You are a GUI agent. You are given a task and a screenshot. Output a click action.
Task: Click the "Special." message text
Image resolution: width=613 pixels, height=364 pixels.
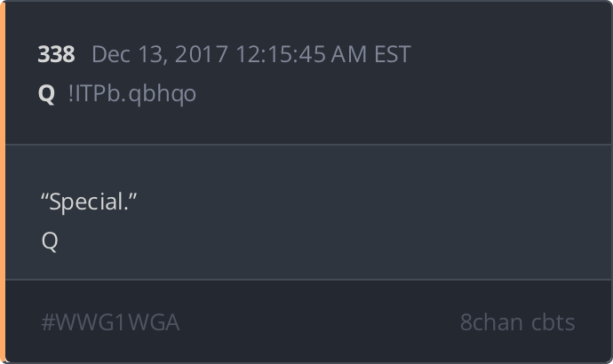click(x=89, y=202)
